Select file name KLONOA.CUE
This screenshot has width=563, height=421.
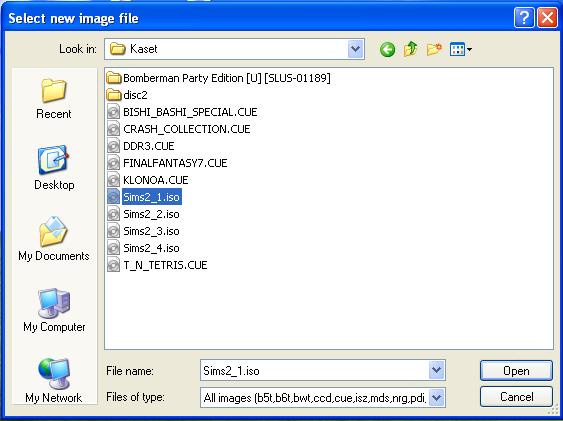pyautogui.click(x=155, y=180)
